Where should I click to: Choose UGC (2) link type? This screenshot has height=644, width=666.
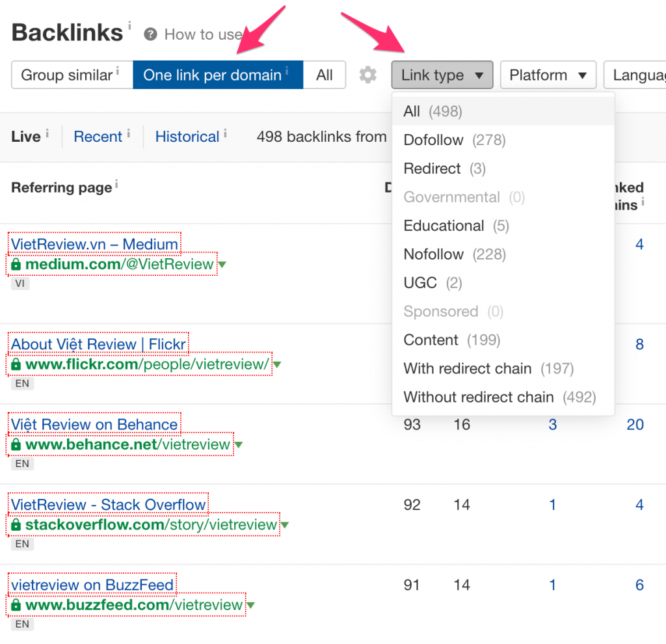[503, 282]
